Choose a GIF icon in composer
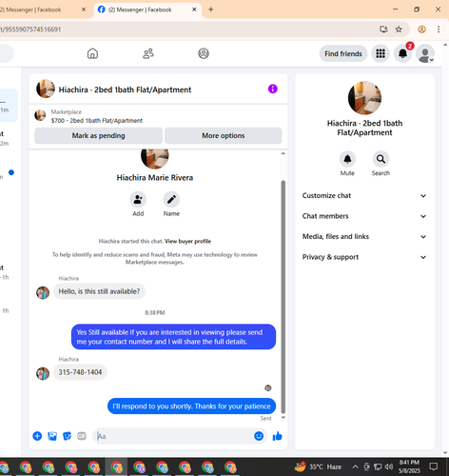This screenshot has width=449, height=476. 82,436
